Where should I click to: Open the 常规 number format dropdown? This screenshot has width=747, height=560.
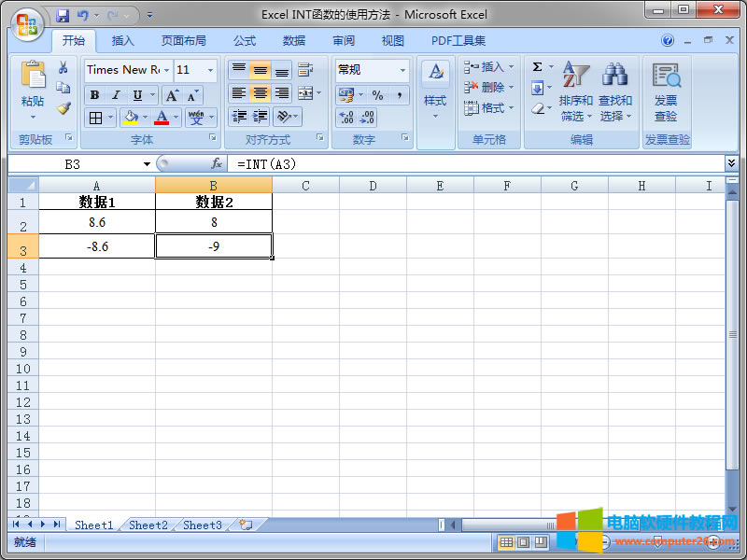402,70
